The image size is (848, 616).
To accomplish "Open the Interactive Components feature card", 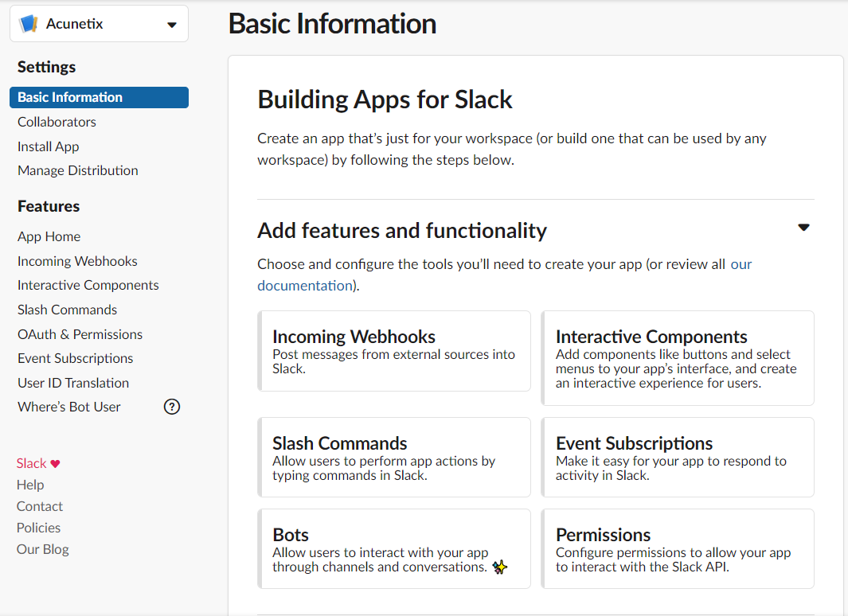I will 678,358.
